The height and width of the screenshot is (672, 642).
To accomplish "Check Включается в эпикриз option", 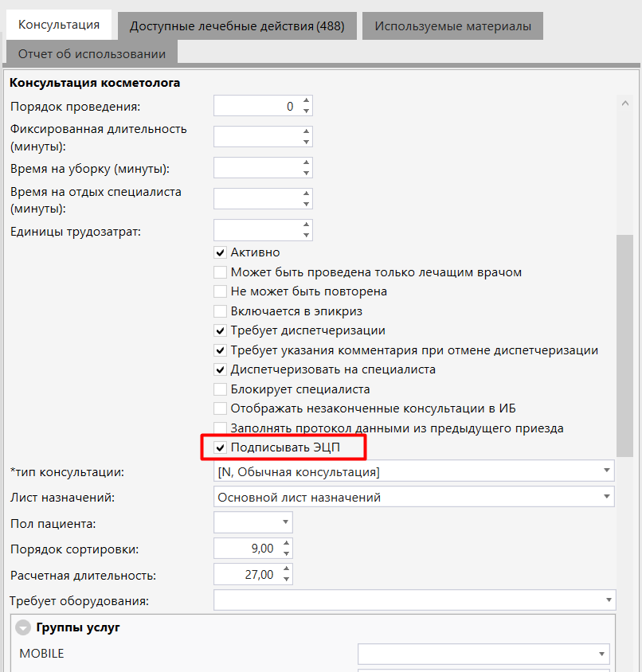I will click(221, 311).
